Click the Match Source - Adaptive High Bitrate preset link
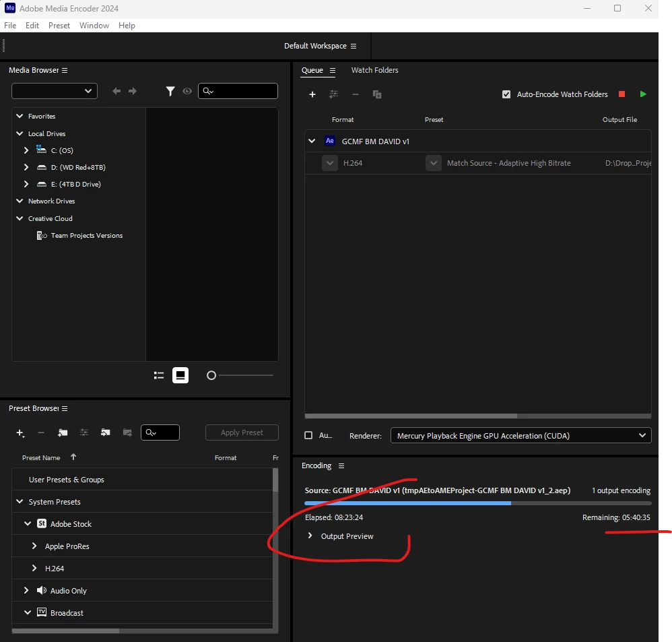Screen dimensions: 672x642 coord(509,163)
